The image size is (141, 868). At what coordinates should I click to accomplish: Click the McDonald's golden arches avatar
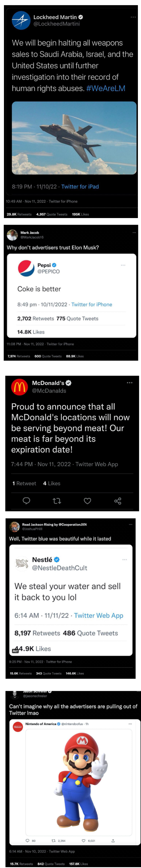pyautogui.click(x=19, y=386)
